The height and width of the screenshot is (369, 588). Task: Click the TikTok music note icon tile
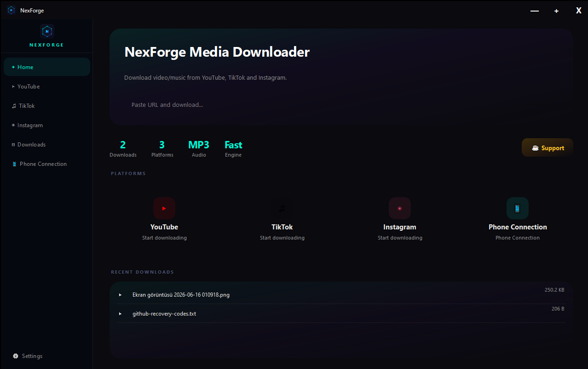click(282, 208)
